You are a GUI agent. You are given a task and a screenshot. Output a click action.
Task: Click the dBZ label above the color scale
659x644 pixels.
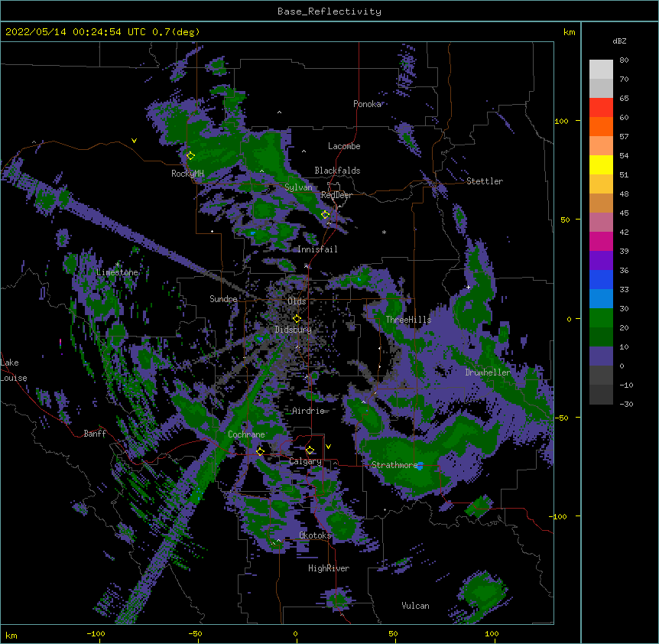[x=619, y=41]
